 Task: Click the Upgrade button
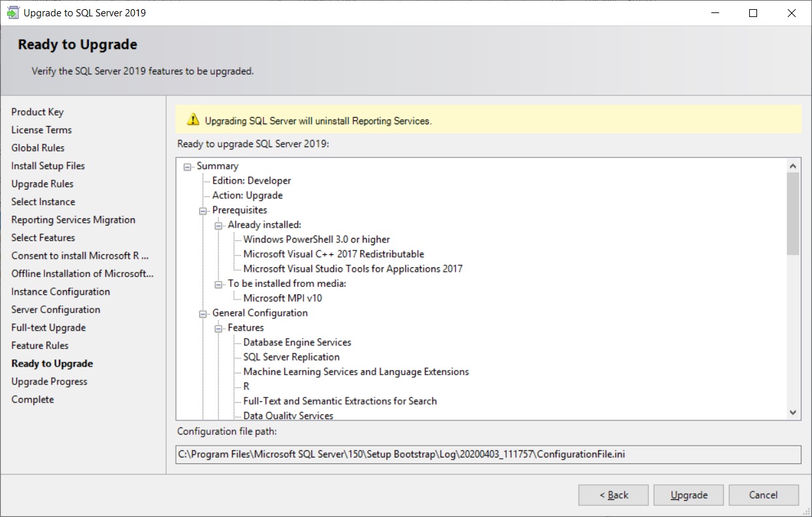pyautogui.click(x=689, y=495)
